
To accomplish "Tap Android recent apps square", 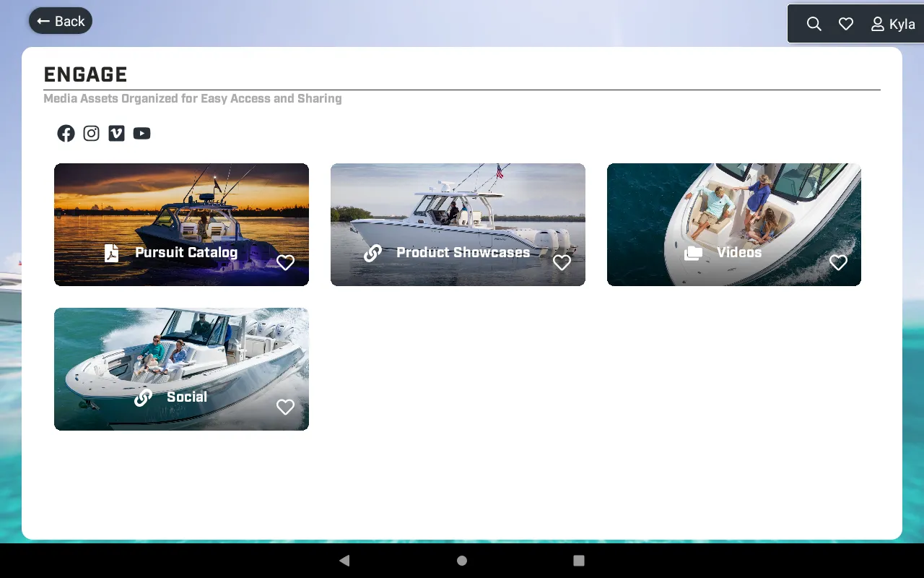I will tap(578, 560).
